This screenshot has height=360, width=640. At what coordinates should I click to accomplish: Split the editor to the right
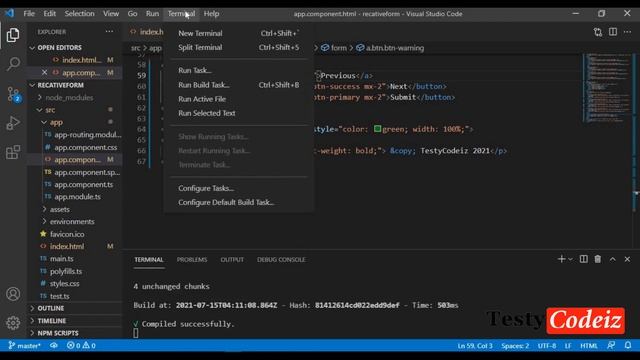[x=613, y=32]
